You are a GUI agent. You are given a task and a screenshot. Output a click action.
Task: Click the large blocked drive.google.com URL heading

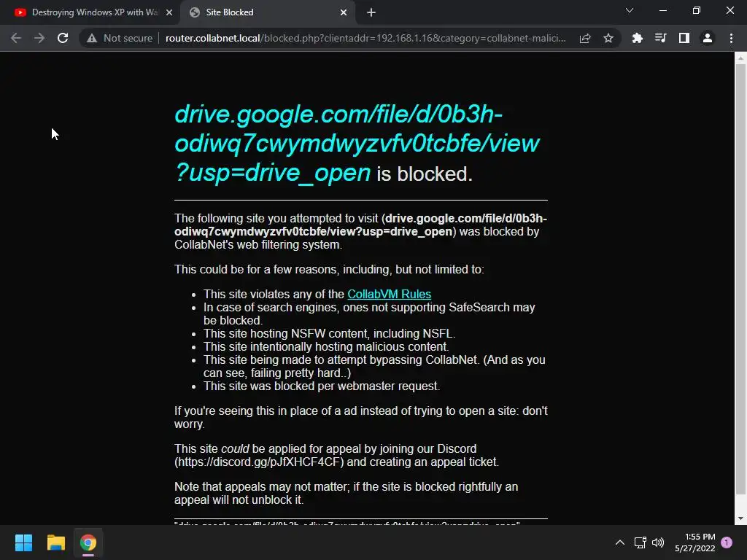pos(357,144)
